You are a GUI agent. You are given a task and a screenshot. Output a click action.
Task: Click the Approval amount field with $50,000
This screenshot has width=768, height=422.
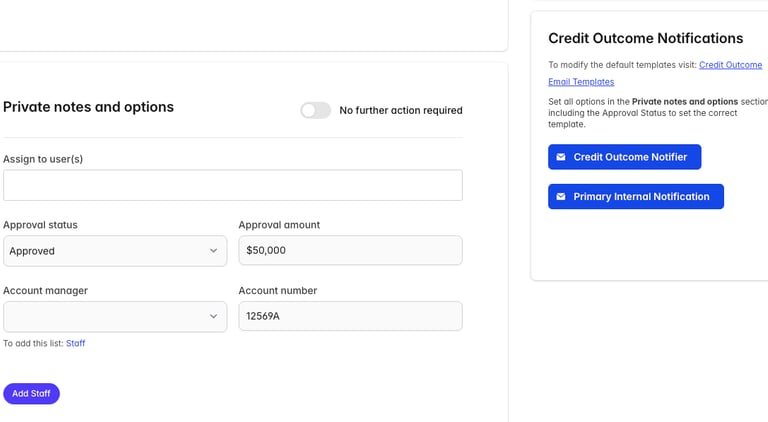pos(350,251)
